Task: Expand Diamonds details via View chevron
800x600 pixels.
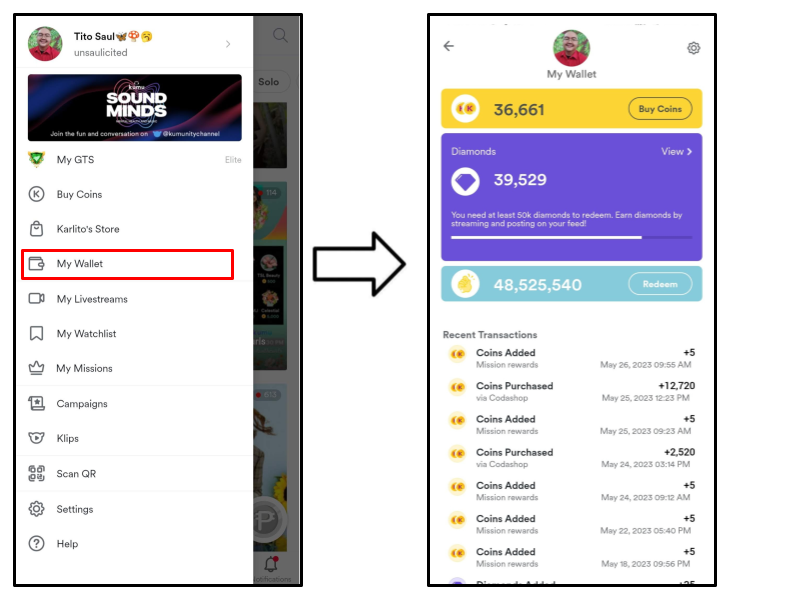Action: click(x=677, y=152)
